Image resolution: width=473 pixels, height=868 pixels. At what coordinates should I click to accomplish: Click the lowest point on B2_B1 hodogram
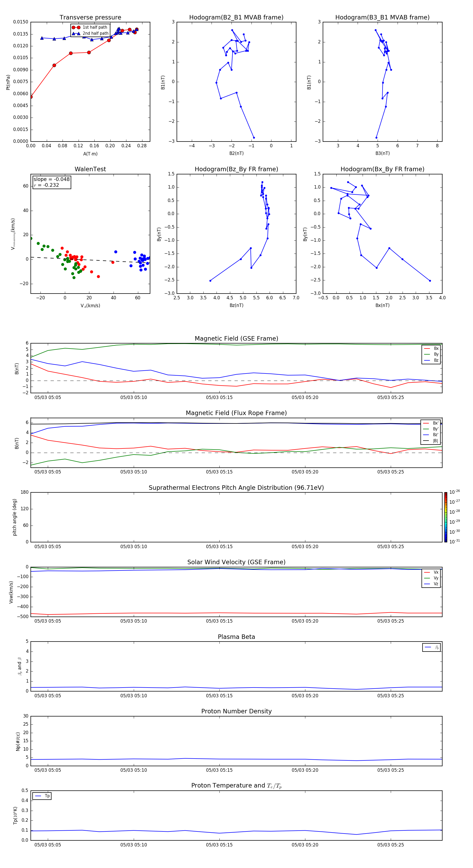254,138
